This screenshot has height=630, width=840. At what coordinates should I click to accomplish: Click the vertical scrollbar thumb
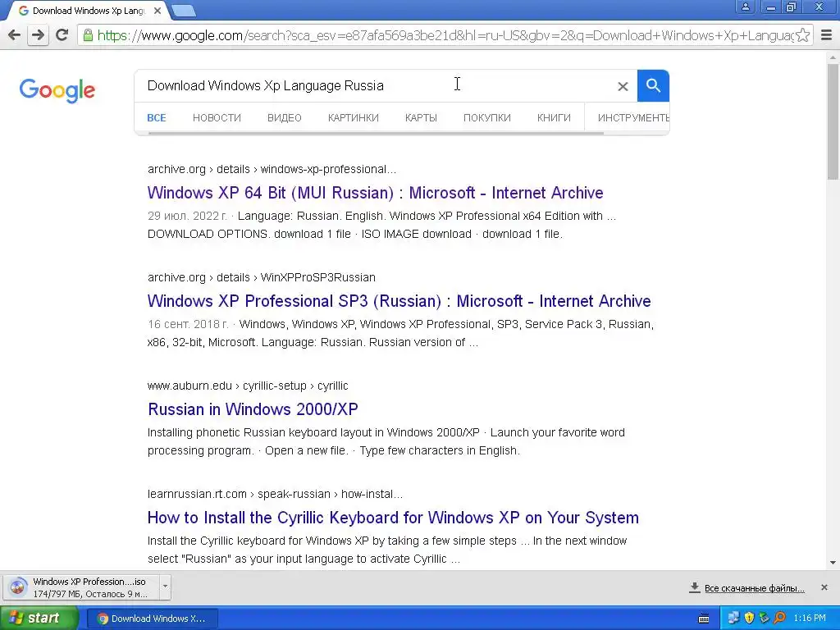coord(833,121)
